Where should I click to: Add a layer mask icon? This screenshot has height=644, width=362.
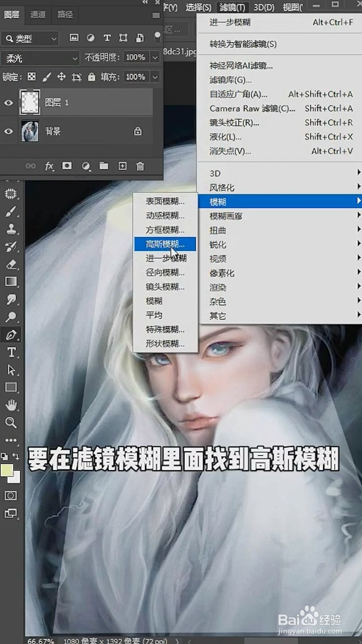[x=67, y=166]
